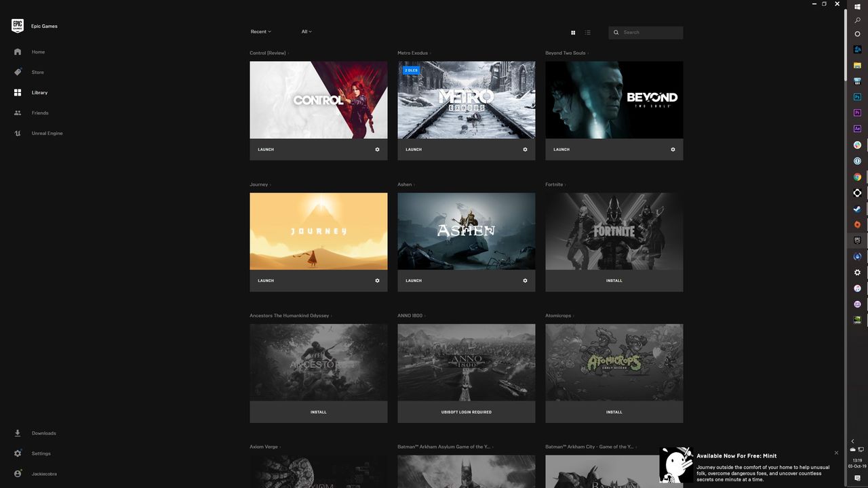Open Photoshop from the taskbar
This screenshot has height=488, width=868.
857,97
